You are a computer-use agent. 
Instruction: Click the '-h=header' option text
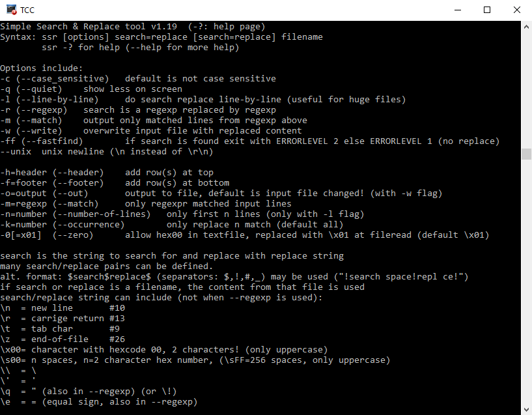tap(23, 173)
